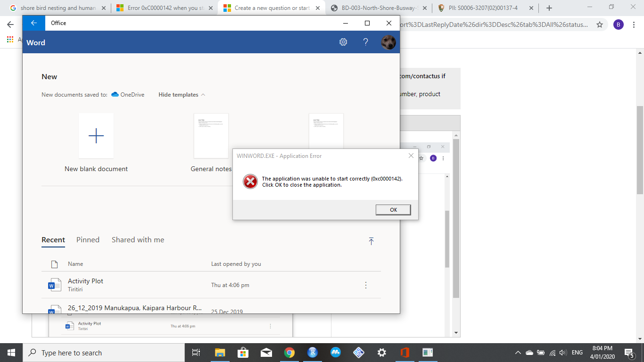Open the Action Center notifications icon
Image resolution: width=644 pixels, height=362 pixels.
click(x=629, y=353)
